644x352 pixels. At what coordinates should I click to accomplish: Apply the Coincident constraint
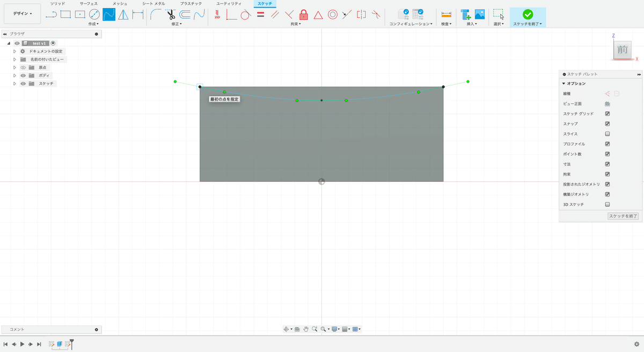tap(232, 15)
